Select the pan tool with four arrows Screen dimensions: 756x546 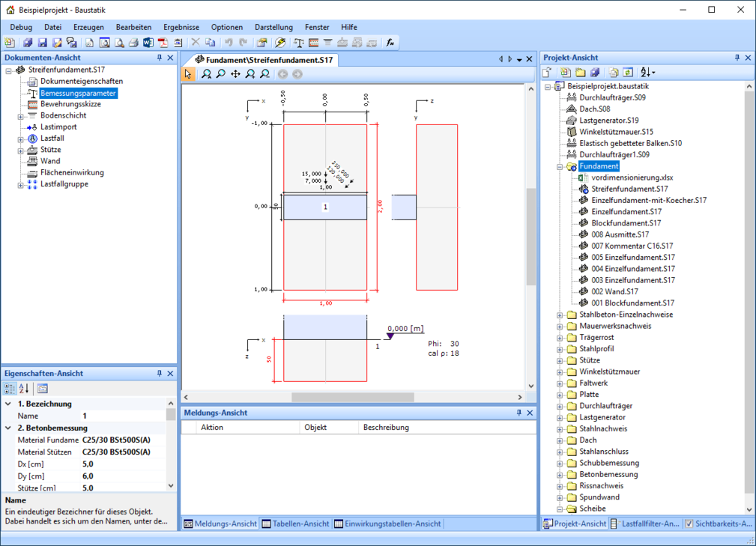tap(235, 74)
